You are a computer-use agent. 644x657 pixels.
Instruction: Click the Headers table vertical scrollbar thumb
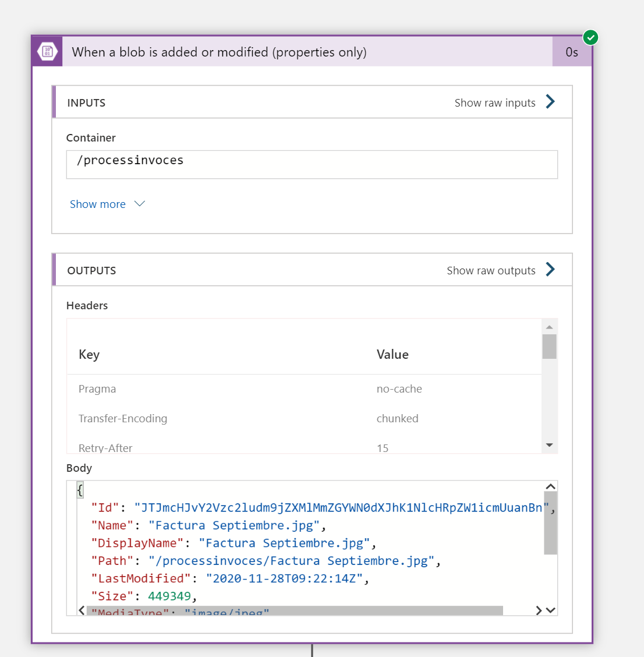coord(549,347)
